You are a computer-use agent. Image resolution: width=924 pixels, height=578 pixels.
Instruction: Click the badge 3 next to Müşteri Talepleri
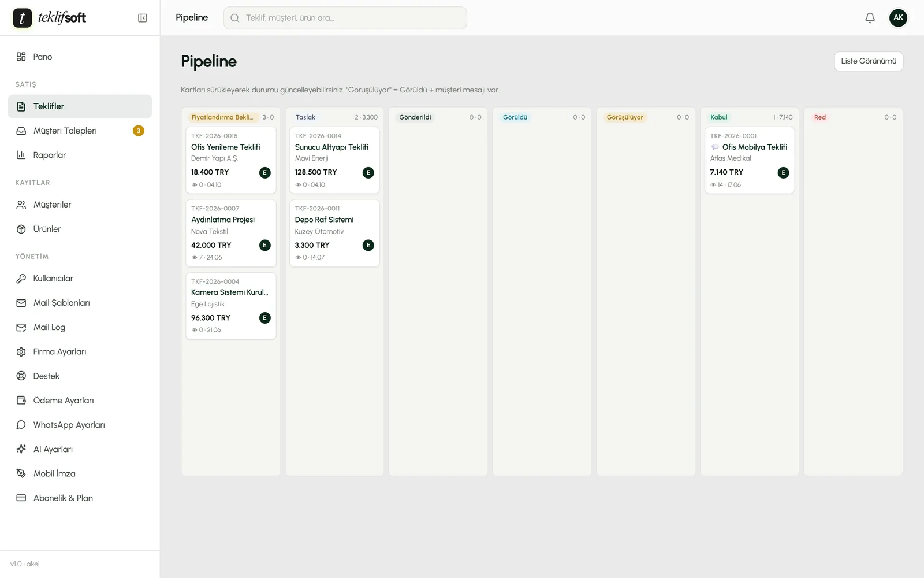click(139, 131)
